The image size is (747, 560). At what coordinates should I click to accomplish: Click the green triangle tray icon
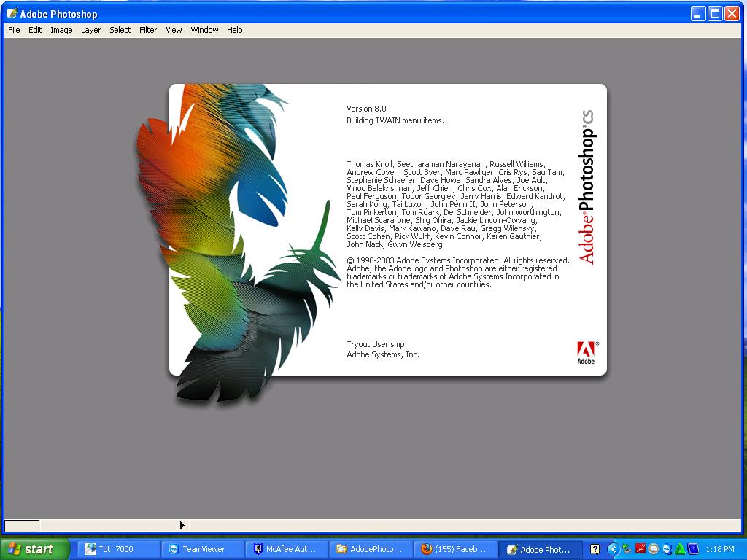coord(681,549)
